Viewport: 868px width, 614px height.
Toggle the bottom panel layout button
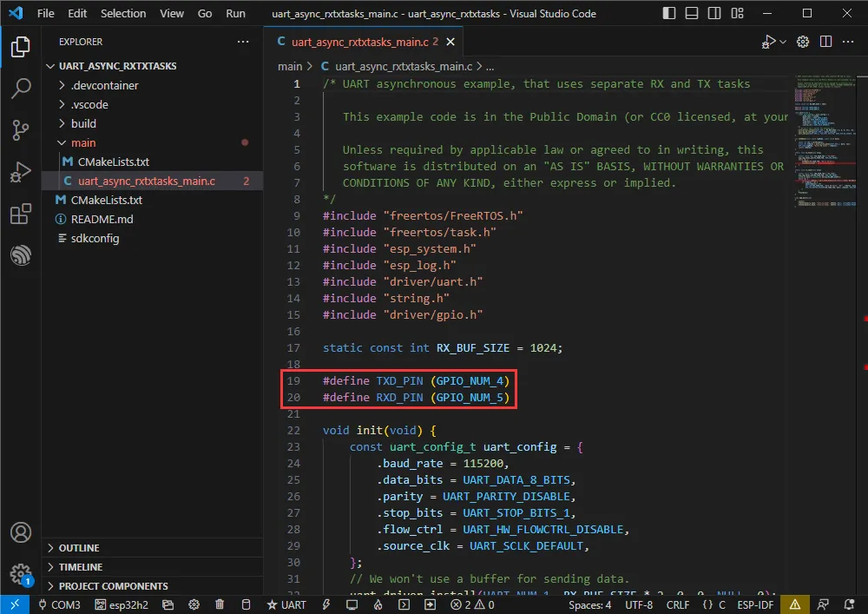pyautogui.click(x=690, y=14)
